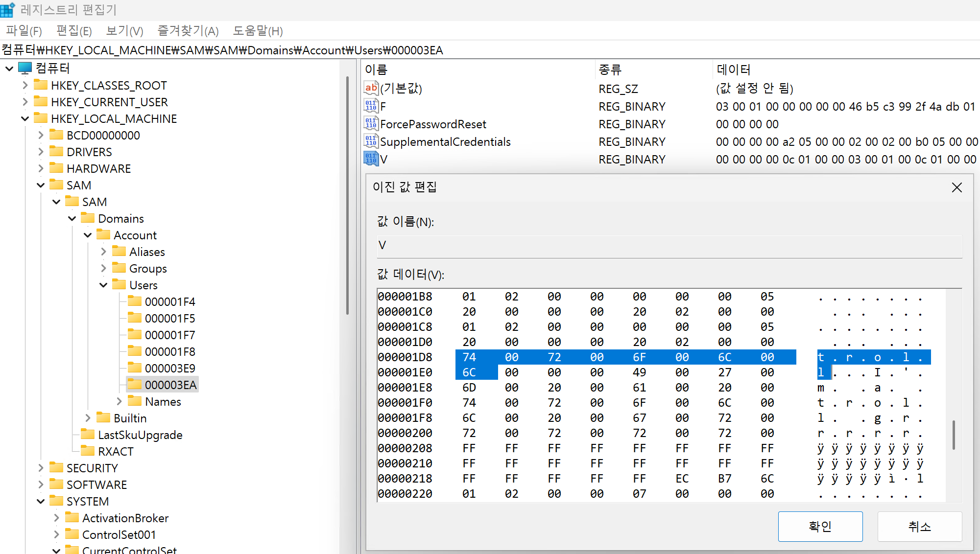The height and width of the screenshot is (554, 980).
Task: Click the 컴퓨터 computer icon in the tree
Action: click(25, 68)
